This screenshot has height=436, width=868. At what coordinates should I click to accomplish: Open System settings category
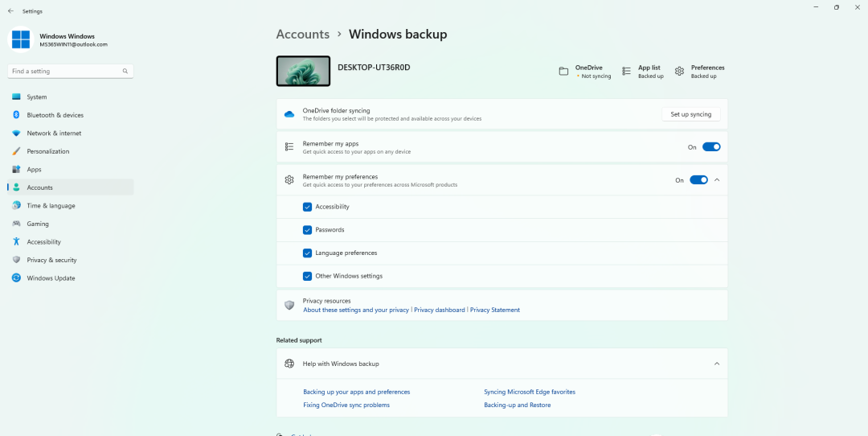(x=71, y=97)
